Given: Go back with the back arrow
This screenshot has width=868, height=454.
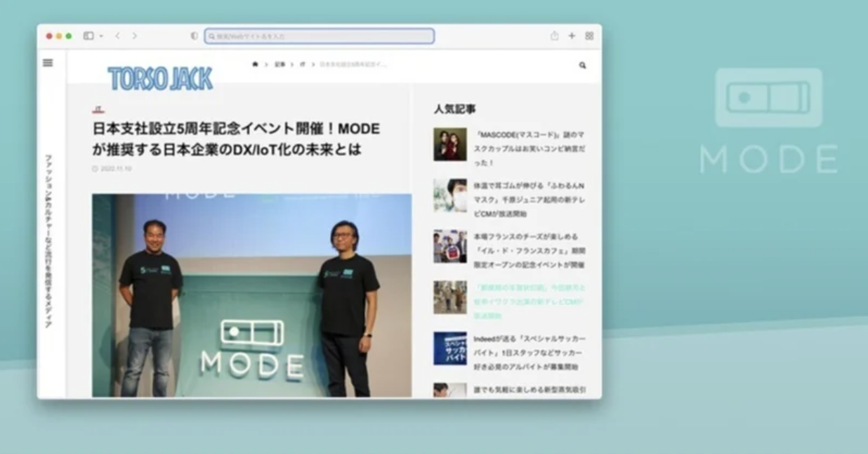Looking at the screenshot, I should pyautogui.click(x=117, y=36).
